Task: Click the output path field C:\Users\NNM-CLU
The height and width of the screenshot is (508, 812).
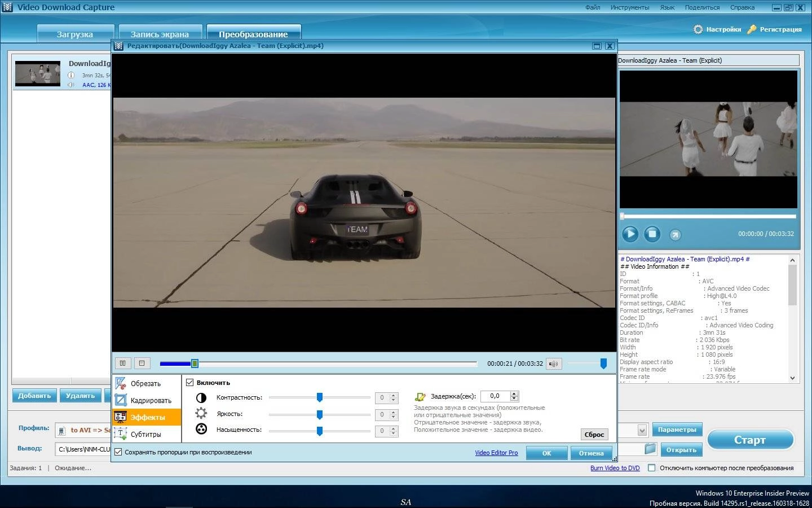Action: click(84, 449)
